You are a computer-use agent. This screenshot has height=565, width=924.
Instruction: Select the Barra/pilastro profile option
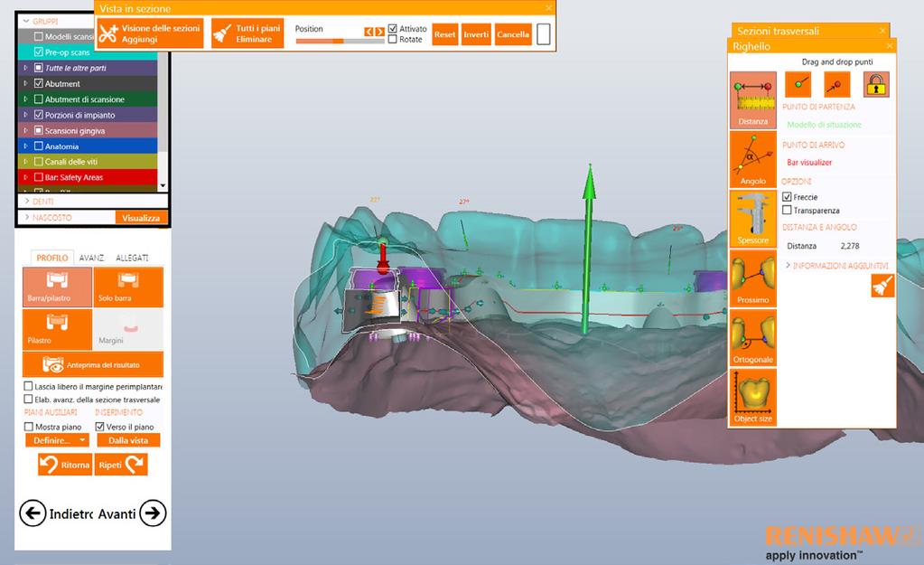click(57, 287)
